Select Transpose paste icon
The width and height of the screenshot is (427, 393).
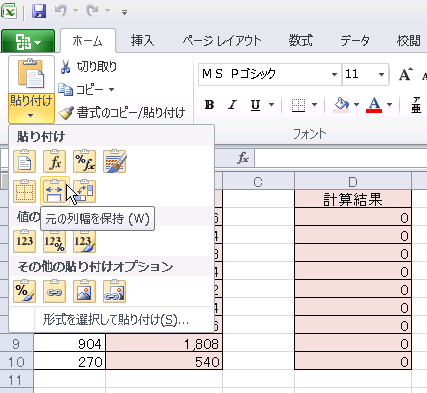[x=84, y=191]
